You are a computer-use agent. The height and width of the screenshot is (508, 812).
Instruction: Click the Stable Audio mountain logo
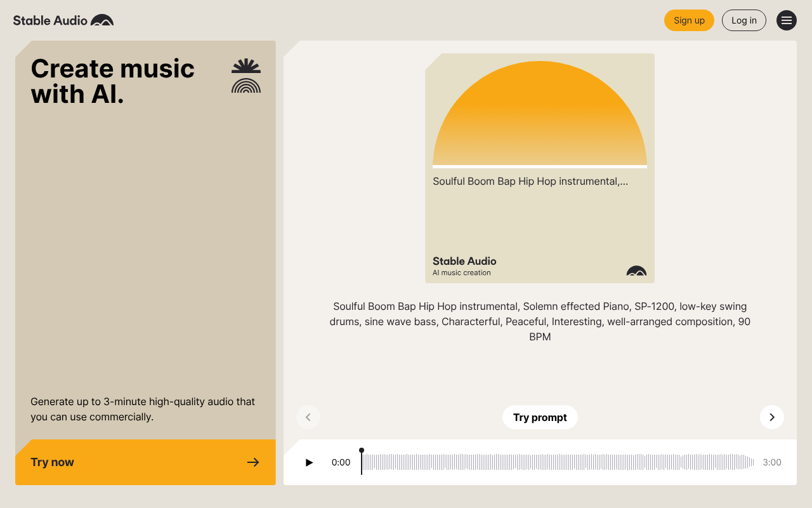(x=101, y=20)
